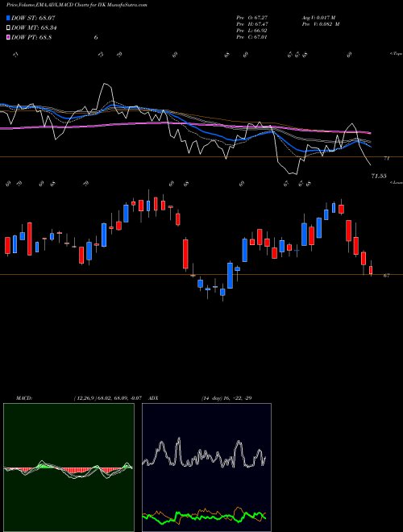Select the 'DOW PT: 68.8' legend text

[x=31, y=37]
